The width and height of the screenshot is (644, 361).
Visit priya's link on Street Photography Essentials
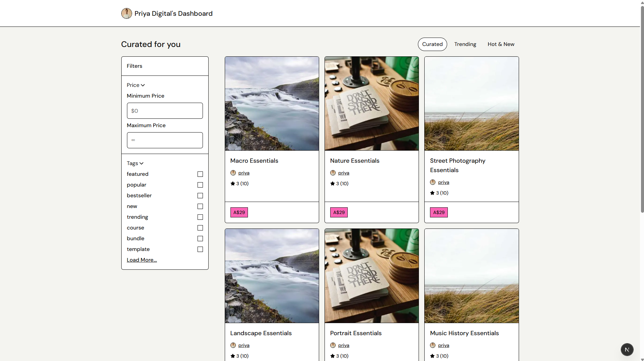(443, 183)
